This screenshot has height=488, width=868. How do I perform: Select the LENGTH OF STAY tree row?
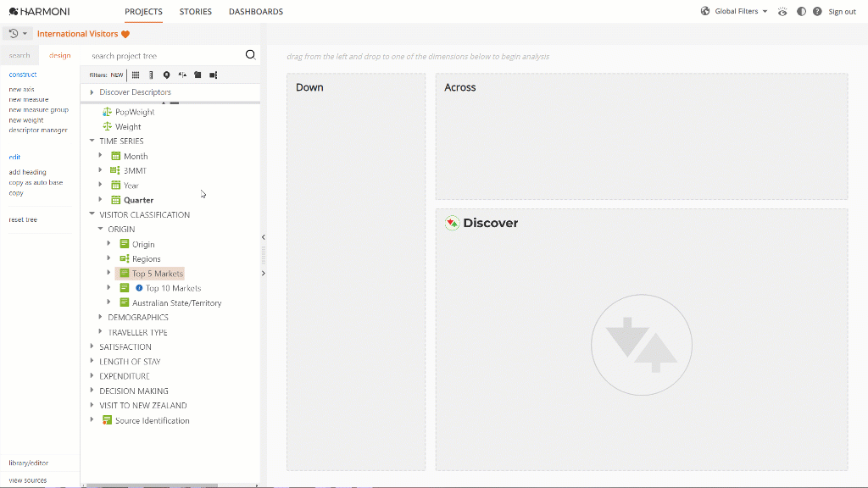(x=130, y=361)
